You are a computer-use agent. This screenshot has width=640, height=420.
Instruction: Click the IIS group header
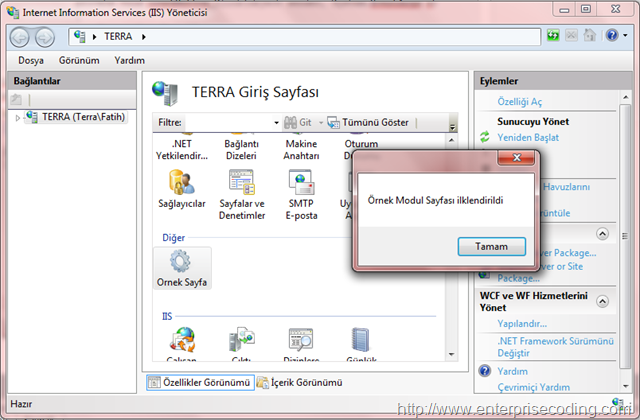click(167, 316)
